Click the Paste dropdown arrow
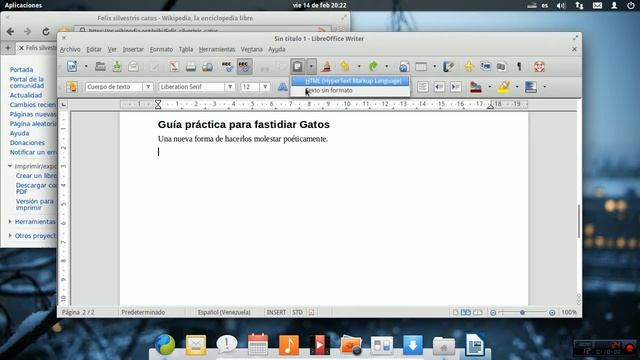This screenshot has width=640, height=360. point(311,66)
